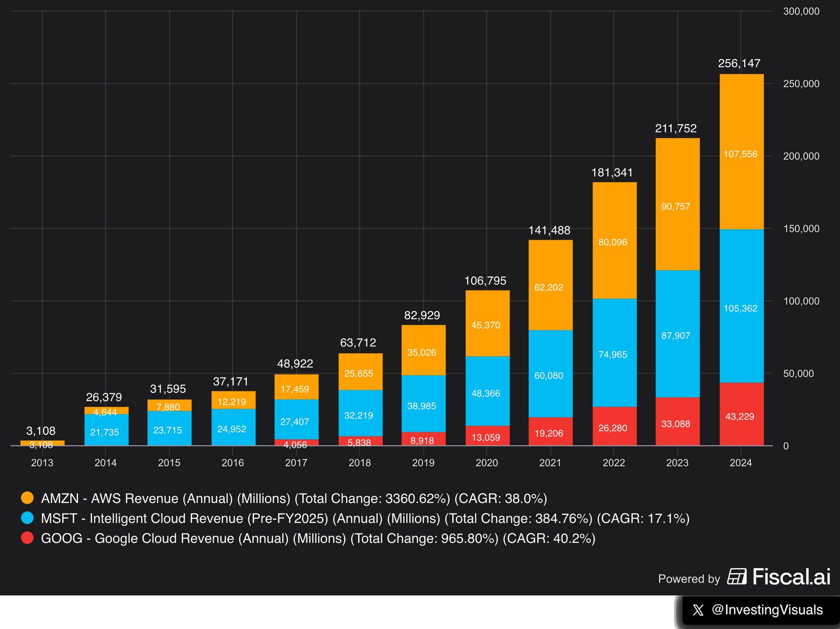The width and height of the screenshot is (840, 629).
Task: Click the Fiscal.ai brand text
Action: coord(791,577)
